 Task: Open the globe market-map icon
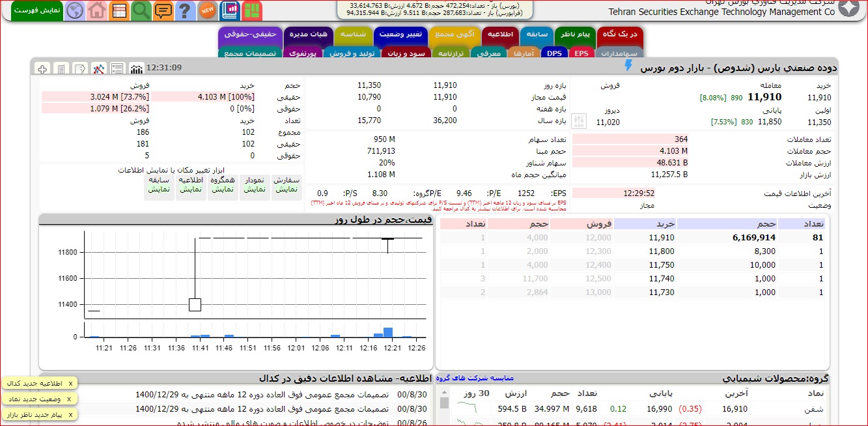75,10
